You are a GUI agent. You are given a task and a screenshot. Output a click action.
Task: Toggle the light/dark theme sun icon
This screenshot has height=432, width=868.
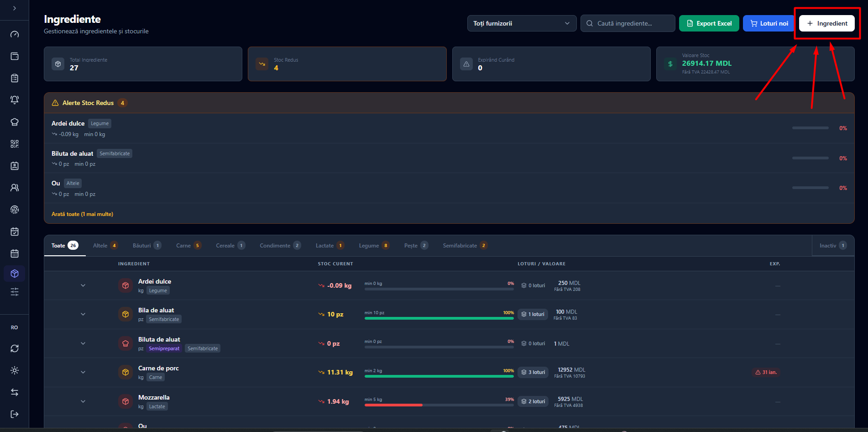coord(15,370)
